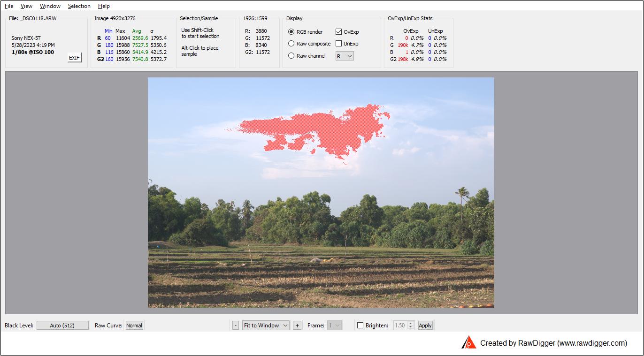Open the Selection menu

[x=79, y=6]
